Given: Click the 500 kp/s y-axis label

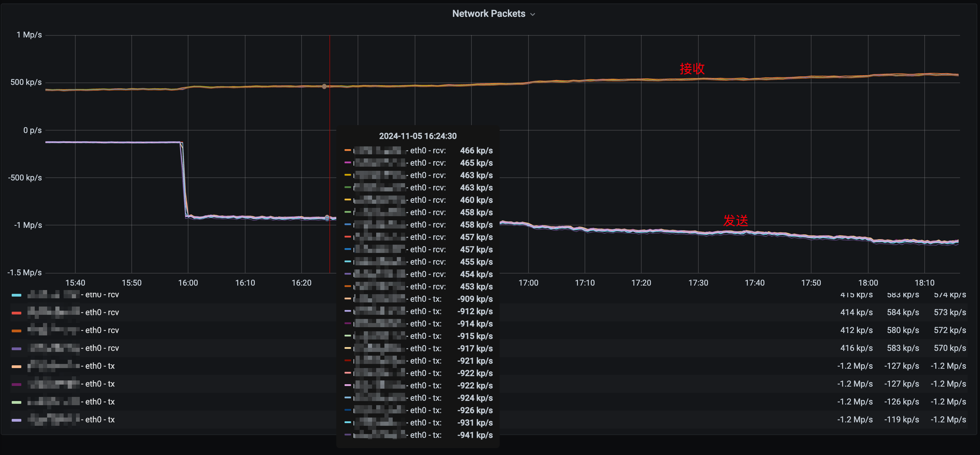Looking at the screenshot, I should click(x=26, y=82).
